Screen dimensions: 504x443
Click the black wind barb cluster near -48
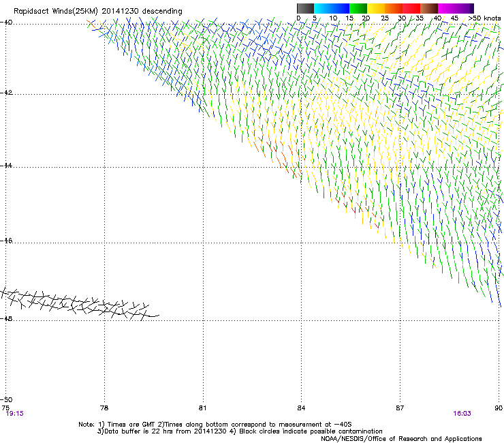coord(79,304)
